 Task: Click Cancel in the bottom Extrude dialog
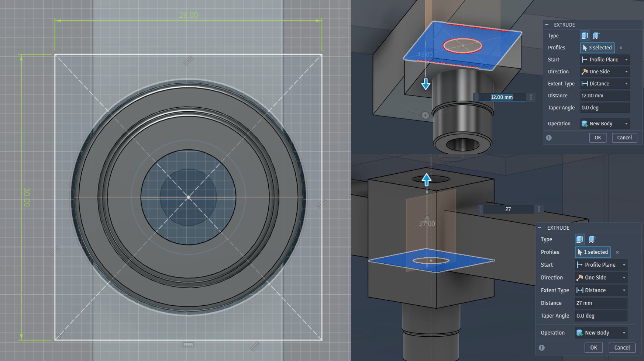coord(622,347)
